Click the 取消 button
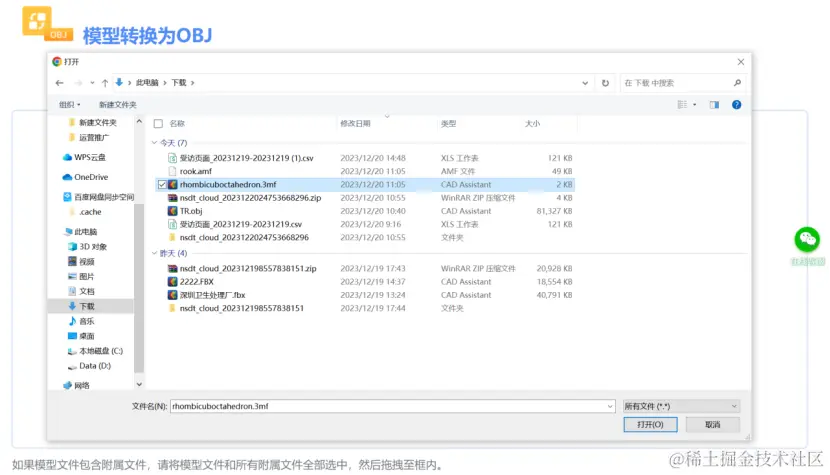The image size is (830, 475). tap(712, 425)
